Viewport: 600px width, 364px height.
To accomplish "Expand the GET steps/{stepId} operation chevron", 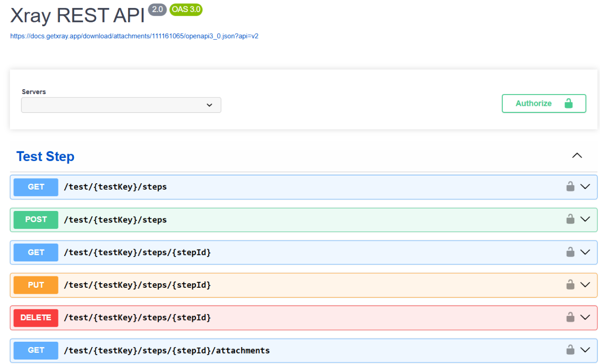I will pos(585,252).
